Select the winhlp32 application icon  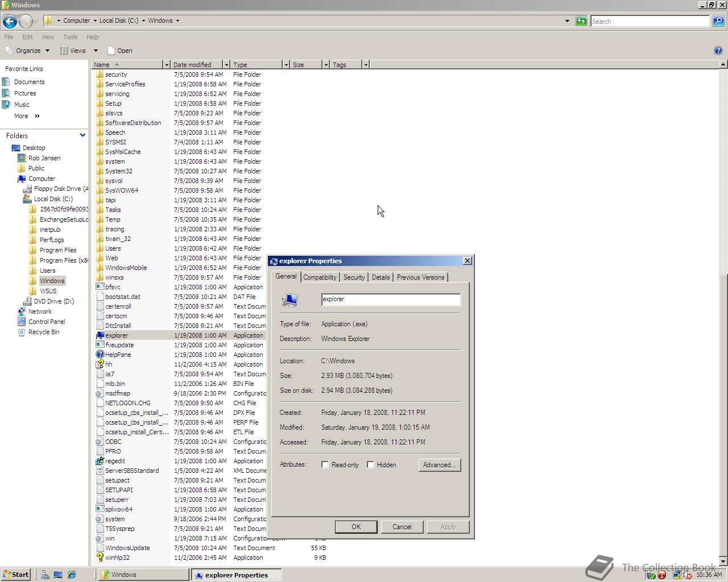[100, 558]
